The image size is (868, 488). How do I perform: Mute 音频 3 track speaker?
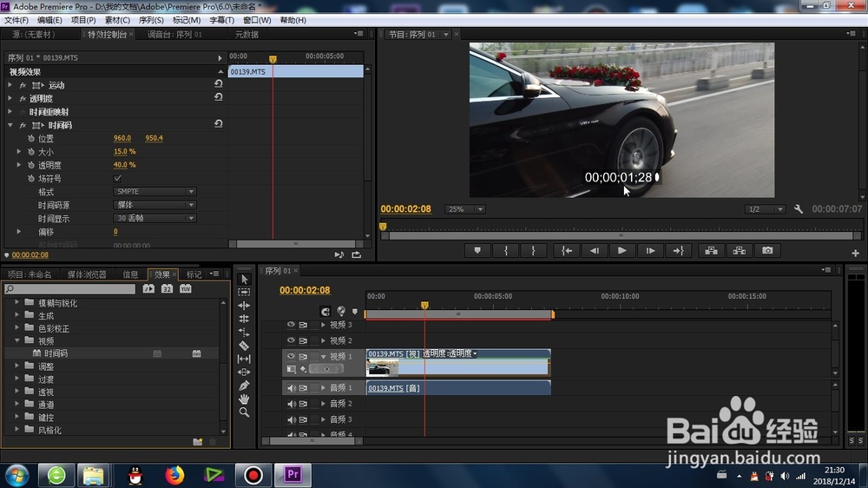coord(291,419)
